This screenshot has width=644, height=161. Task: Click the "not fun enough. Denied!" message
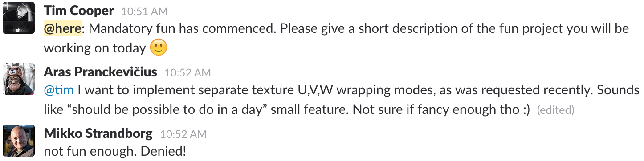[115, 151]
